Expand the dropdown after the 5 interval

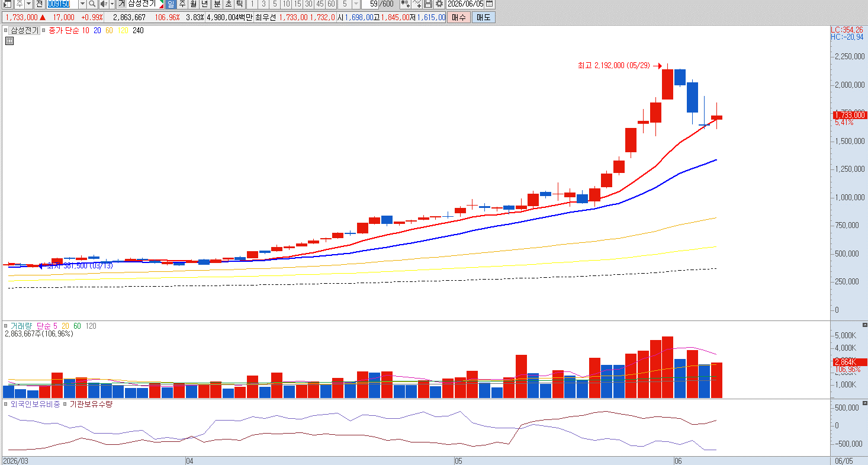[x=356, y=4]
